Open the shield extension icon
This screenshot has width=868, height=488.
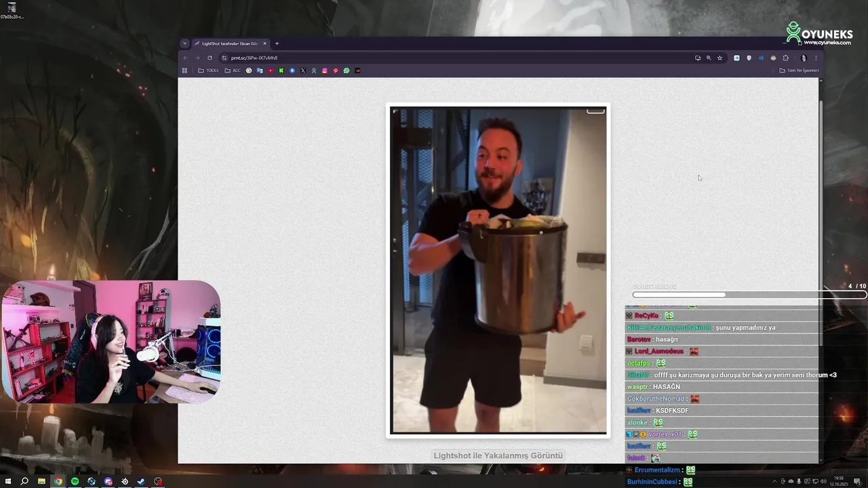tap(749, 58)
